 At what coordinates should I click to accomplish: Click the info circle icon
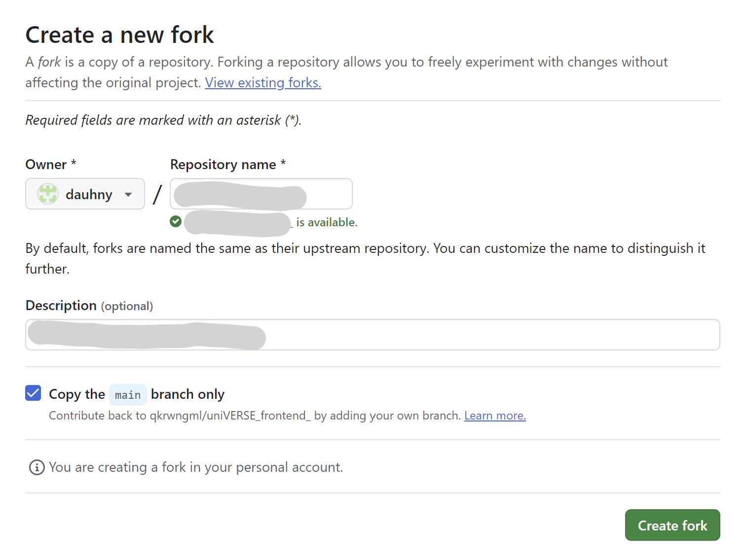pyautogui.click(x=37, y=467)
